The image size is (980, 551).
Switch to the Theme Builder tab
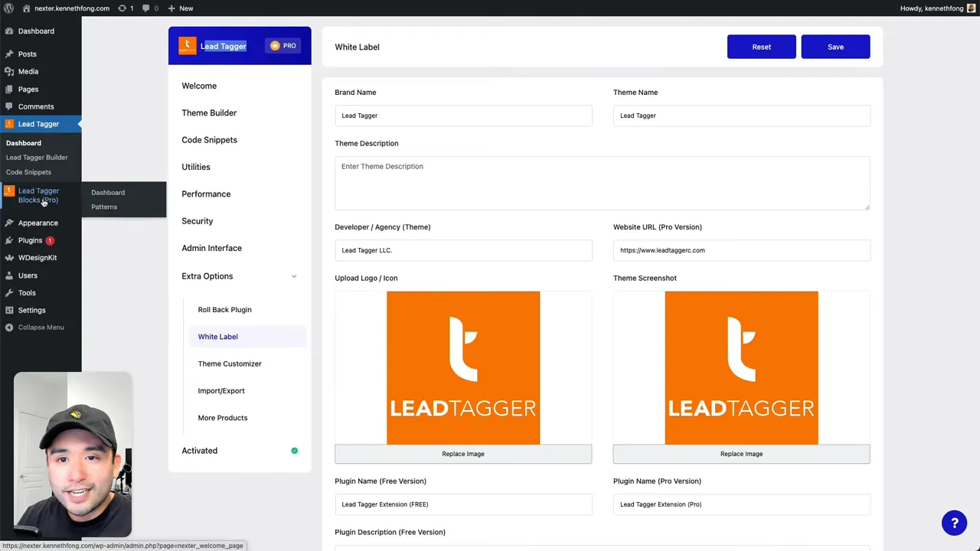[209, 112]
